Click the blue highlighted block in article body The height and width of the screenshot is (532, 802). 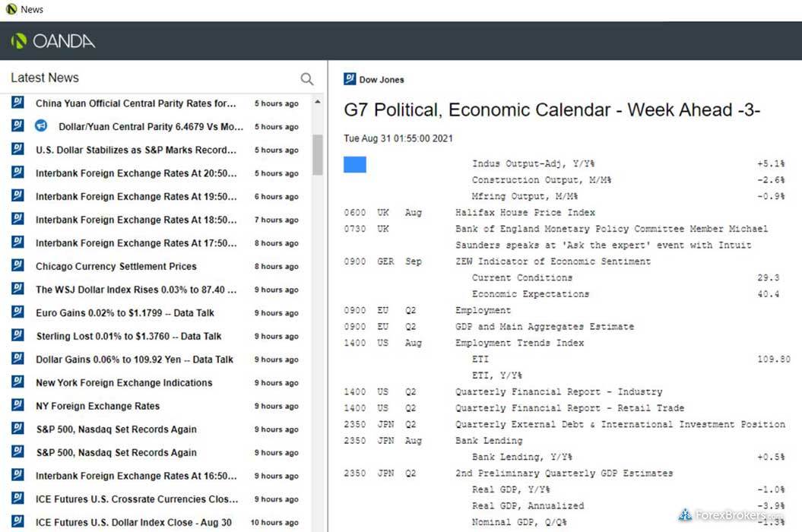355,164
